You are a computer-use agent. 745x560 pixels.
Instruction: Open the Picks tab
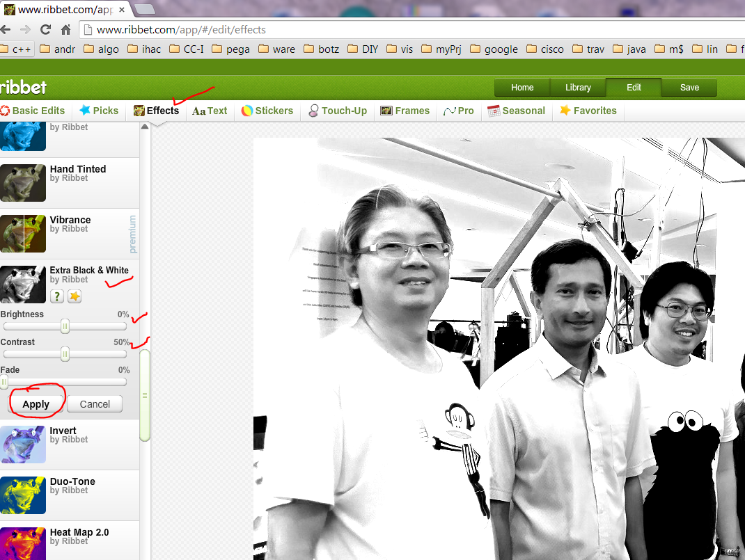point(99,111)
